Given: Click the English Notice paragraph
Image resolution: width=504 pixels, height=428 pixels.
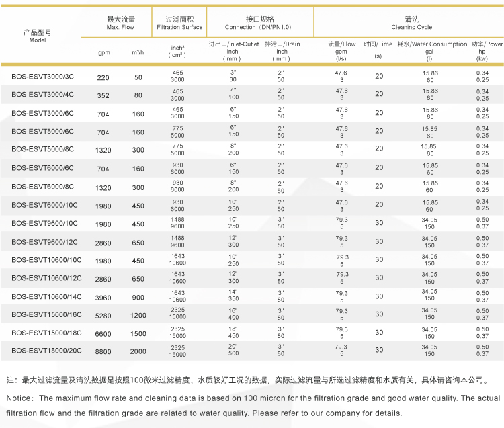Looking at the screenshot, I should coord(253,406).
